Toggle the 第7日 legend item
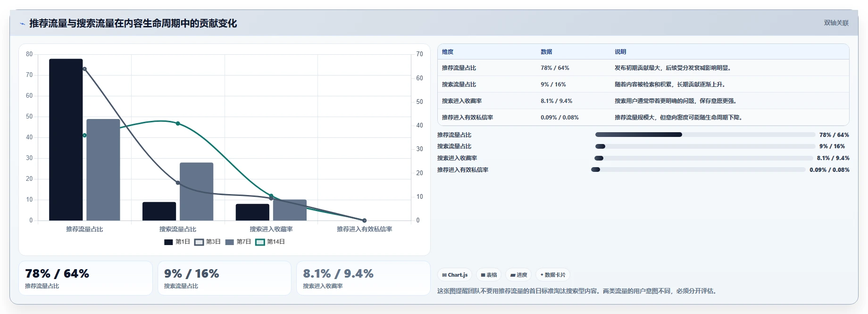This screenshot has width=868, height=314. 238,242
